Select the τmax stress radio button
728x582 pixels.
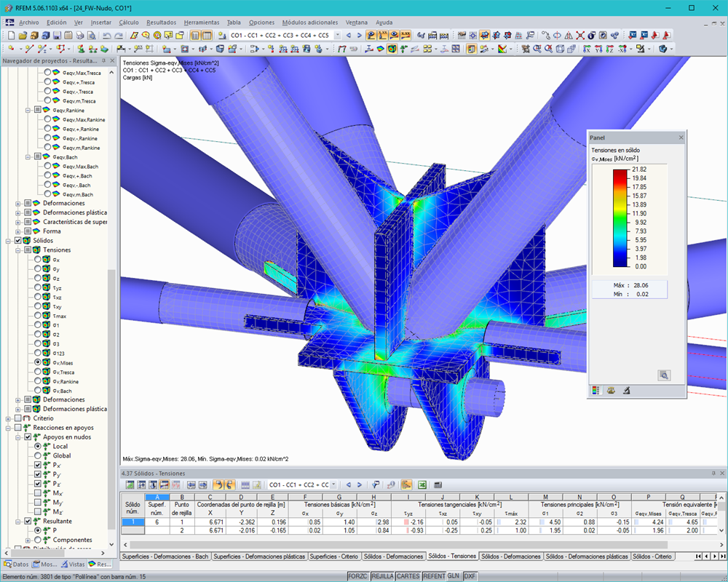click(x=38, y=315)
